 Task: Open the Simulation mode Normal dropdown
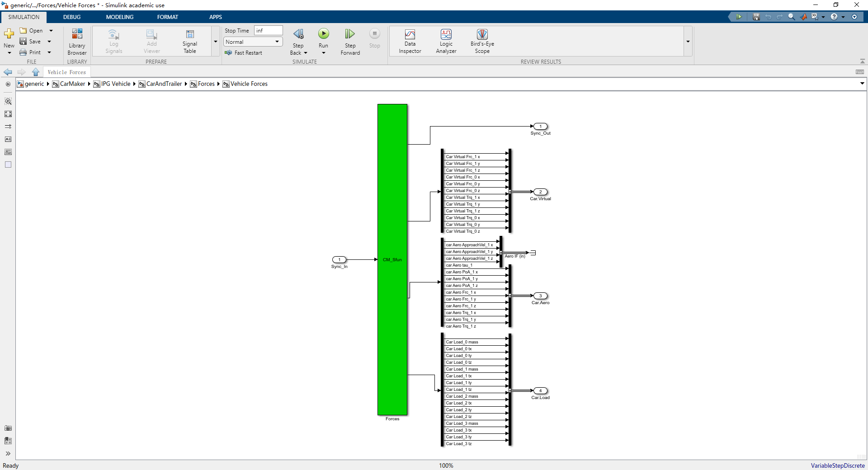click(x=253, y=42)
